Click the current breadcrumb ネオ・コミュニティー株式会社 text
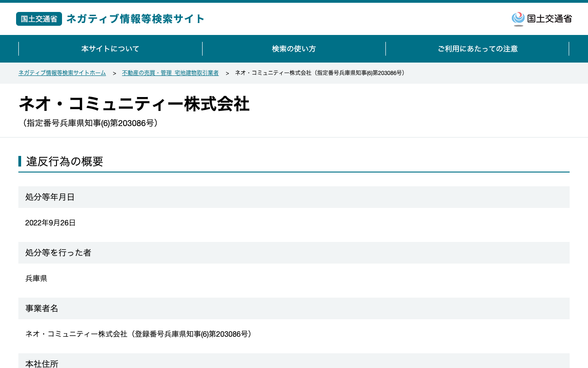 coord(321,73)
